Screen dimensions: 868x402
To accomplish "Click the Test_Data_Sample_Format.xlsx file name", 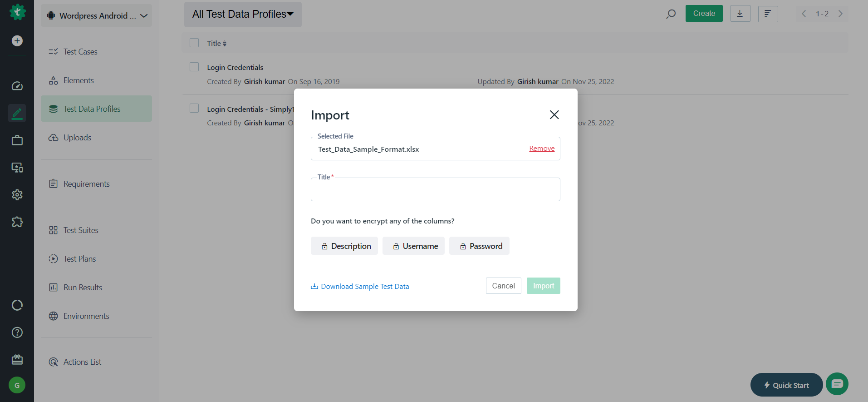I will 368,149.
